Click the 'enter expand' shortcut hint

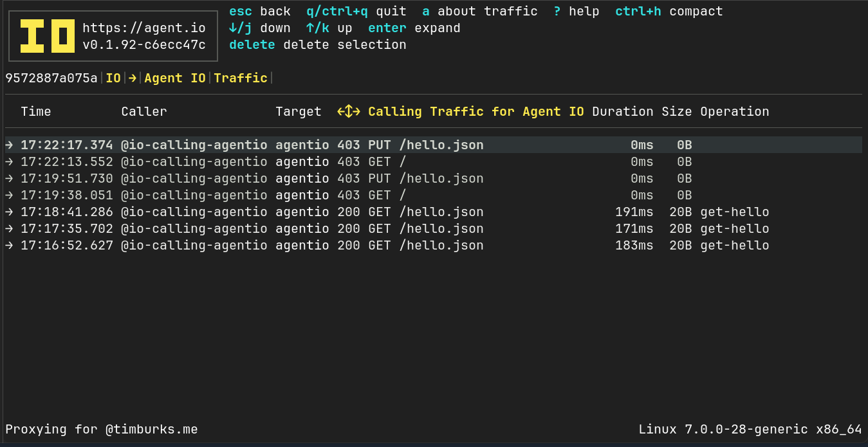point(414,28)
